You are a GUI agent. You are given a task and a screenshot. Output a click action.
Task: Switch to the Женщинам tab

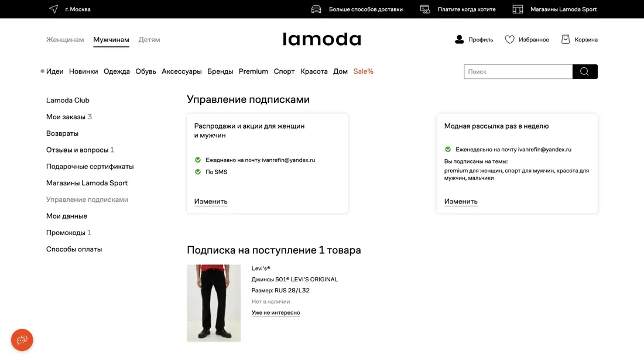click(x=65, y=40)
